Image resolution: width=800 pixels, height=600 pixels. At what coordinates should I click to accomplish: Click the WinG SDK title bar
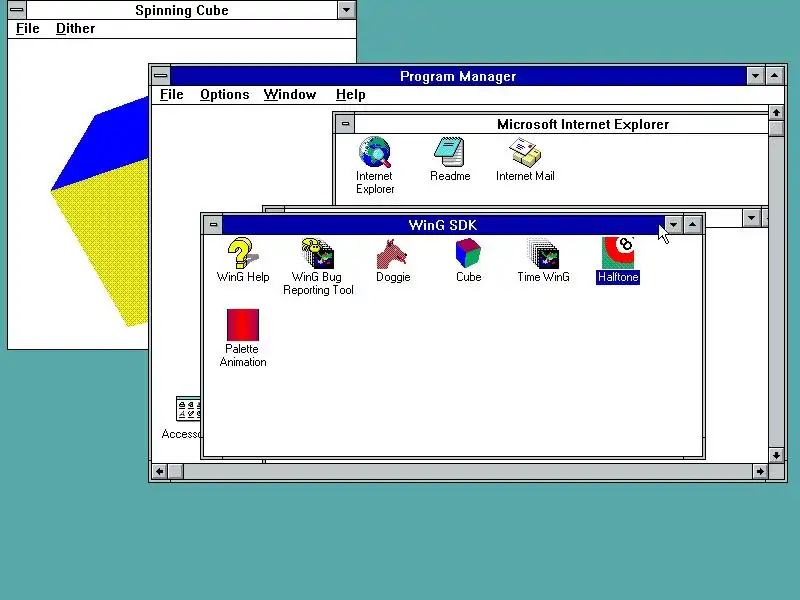(x=443, y=225)
